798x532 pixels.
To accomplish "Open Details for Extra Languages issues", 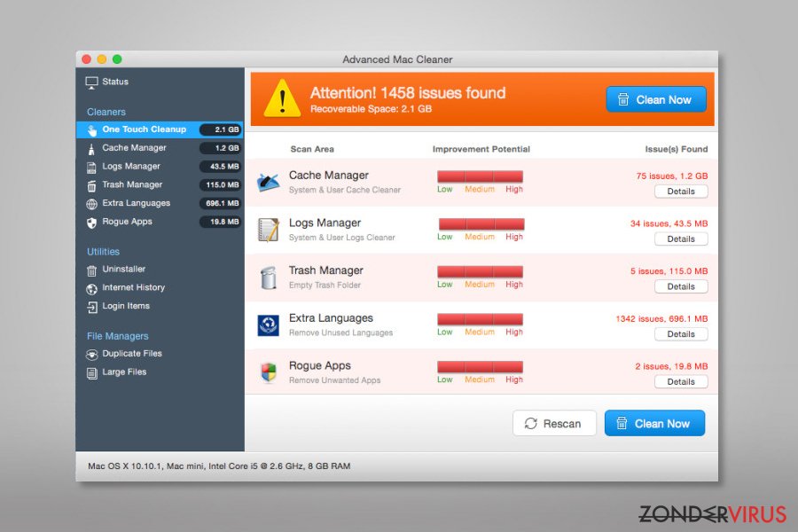I will pyautogui.click(x=681, y=334).
